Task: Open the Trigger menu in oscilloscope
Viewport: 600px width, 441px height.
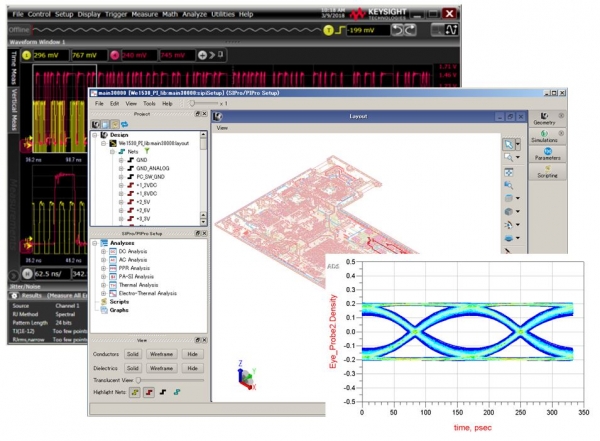Action: click(x=114, y=15)
